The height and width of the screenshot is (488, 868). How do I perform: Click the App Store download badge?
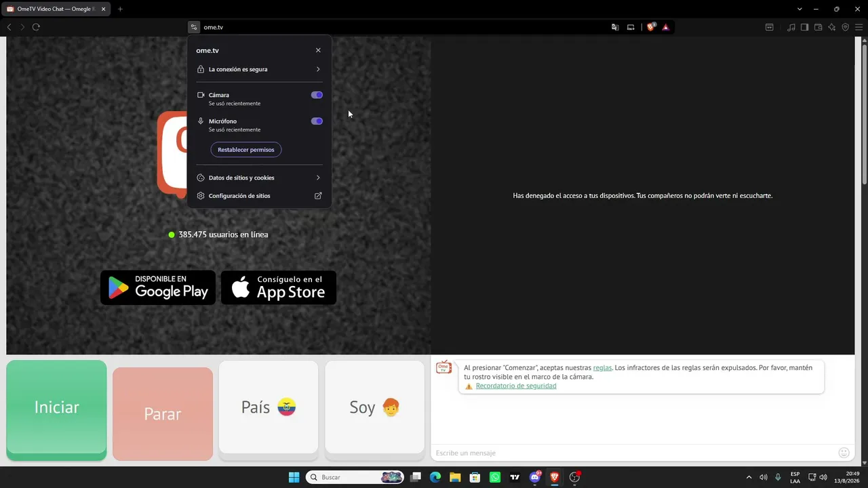pos(279,287)
